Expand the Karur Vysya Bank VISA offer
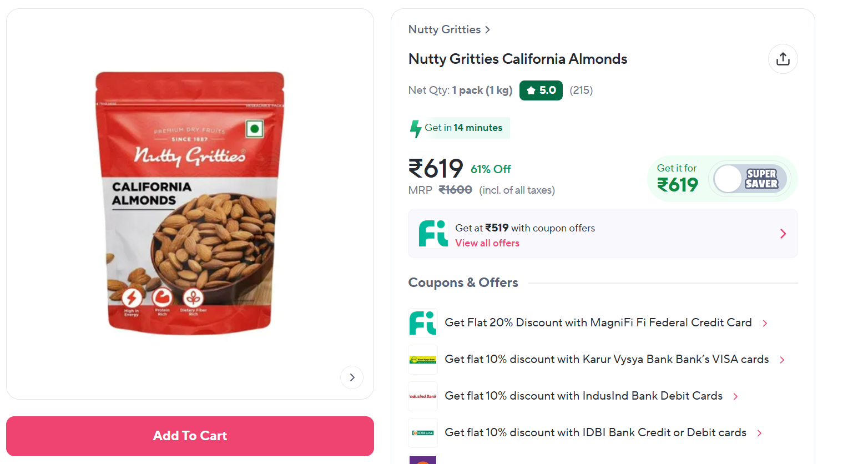The height and width of the screenshot is (464, 868). [782, 360]
